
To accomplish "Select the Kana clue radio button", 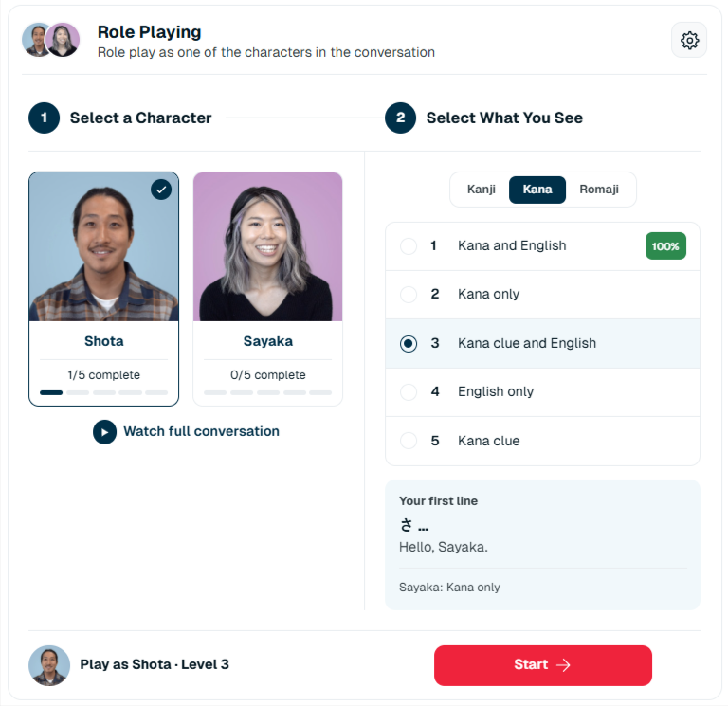I will tap(409, 441).
